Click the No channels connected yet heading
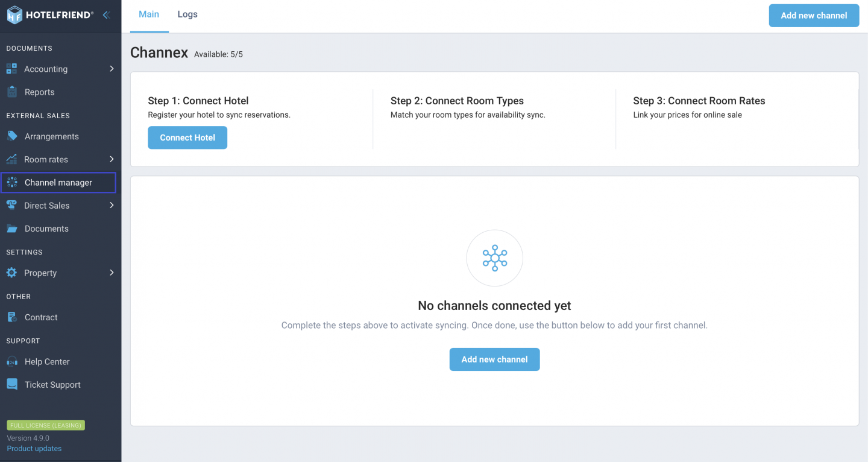 (x=495, y=306)
